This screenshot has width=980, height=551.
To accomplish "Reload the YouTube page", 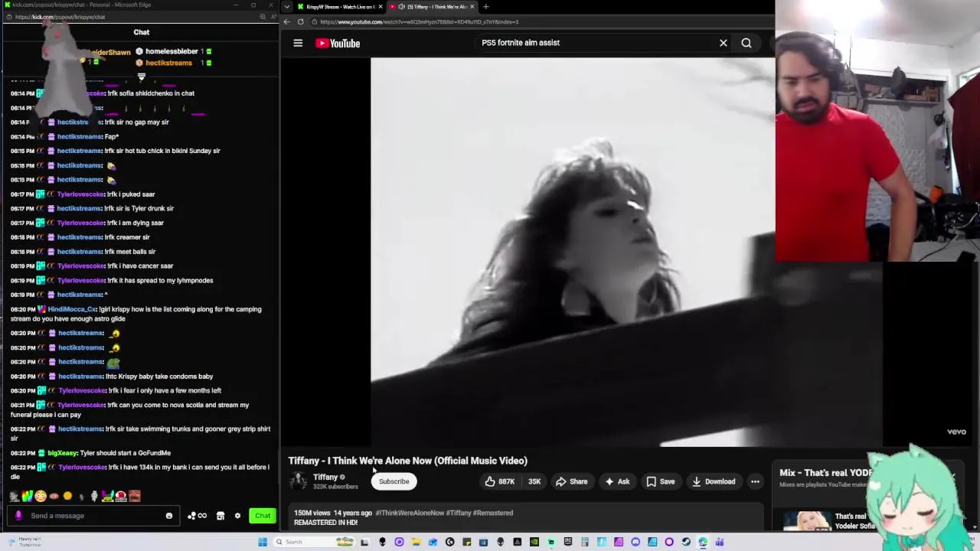I will tap(300, 22).
